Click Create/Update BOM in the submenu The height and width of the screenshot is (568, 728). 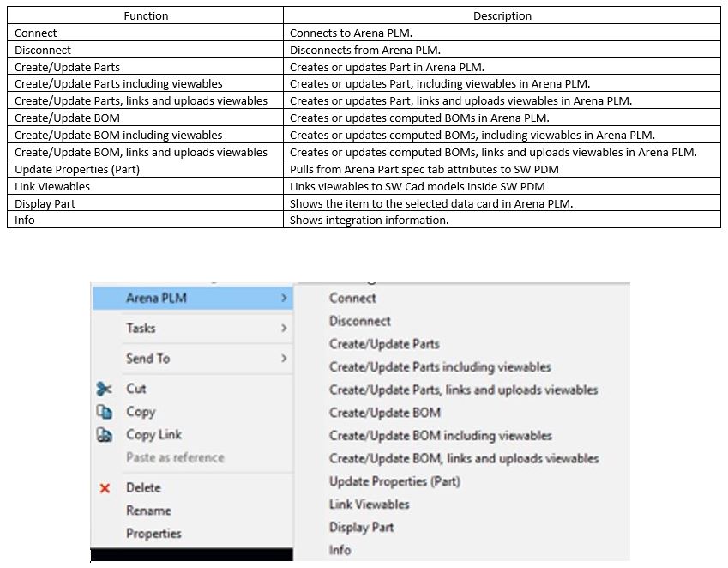tap(384, 413)
